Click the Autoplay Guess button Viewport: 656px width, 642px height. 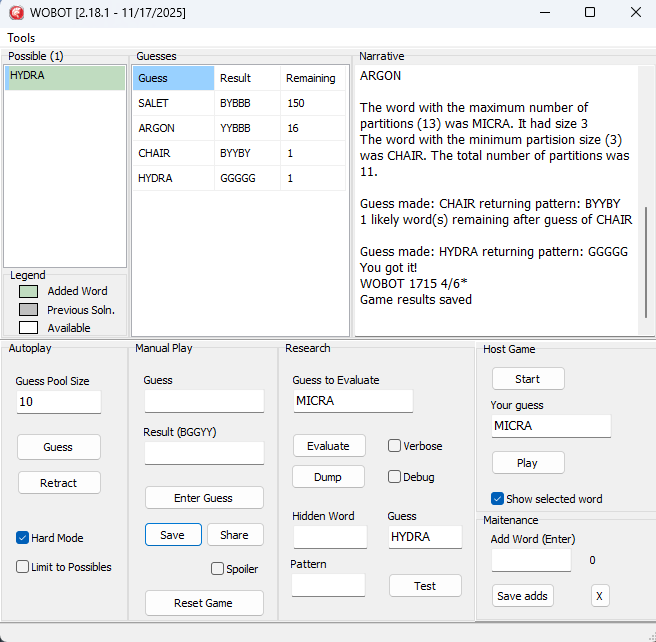58,447
